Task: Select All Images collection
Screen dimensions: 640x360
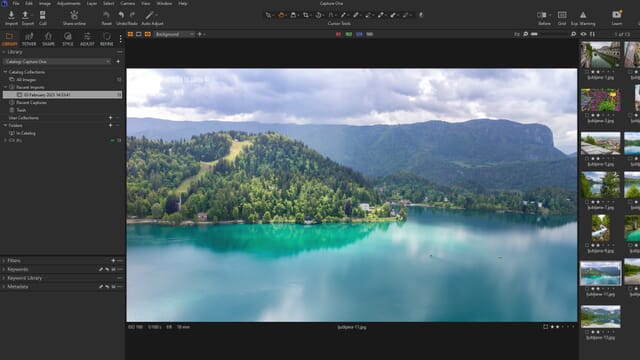Action: (26, 80)
